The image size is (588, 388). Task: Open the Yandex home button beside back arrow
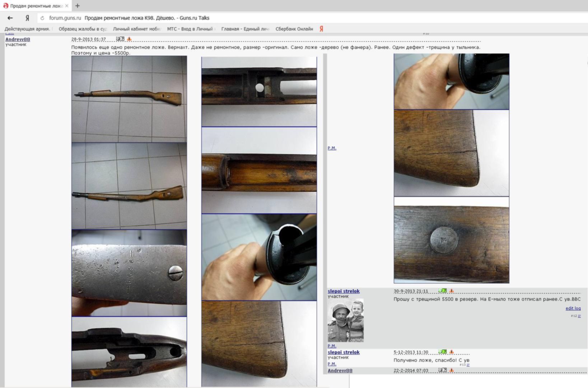tap(27, 18)
